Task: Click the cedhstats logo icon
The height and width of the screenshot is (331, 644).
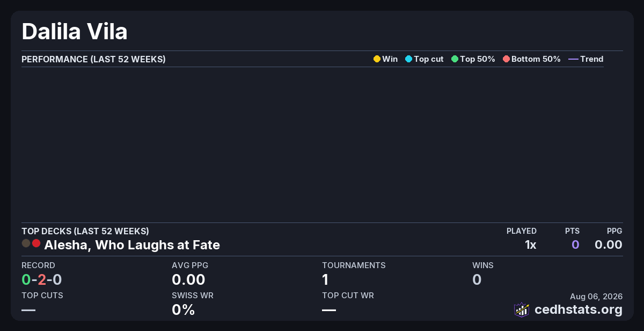Action: click(x=522, y=310)
